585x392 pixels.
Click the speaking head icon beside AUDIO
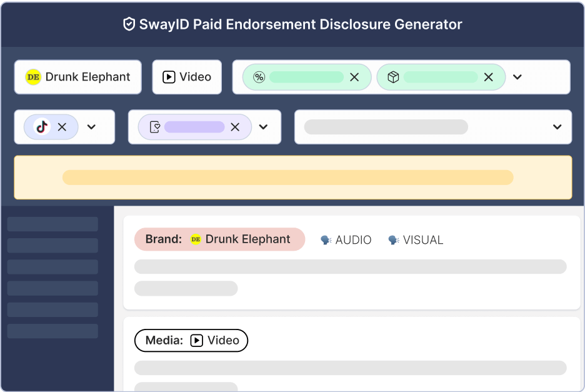coord(326,239)
